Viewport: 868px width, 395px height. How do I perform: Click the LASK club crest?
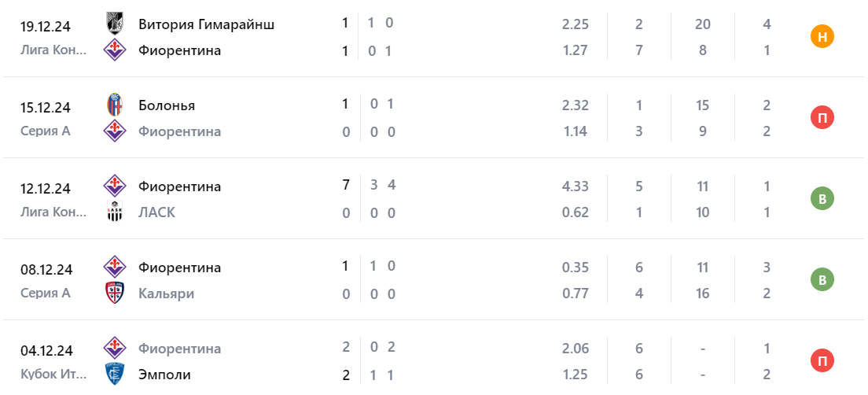tap(115, 212)
